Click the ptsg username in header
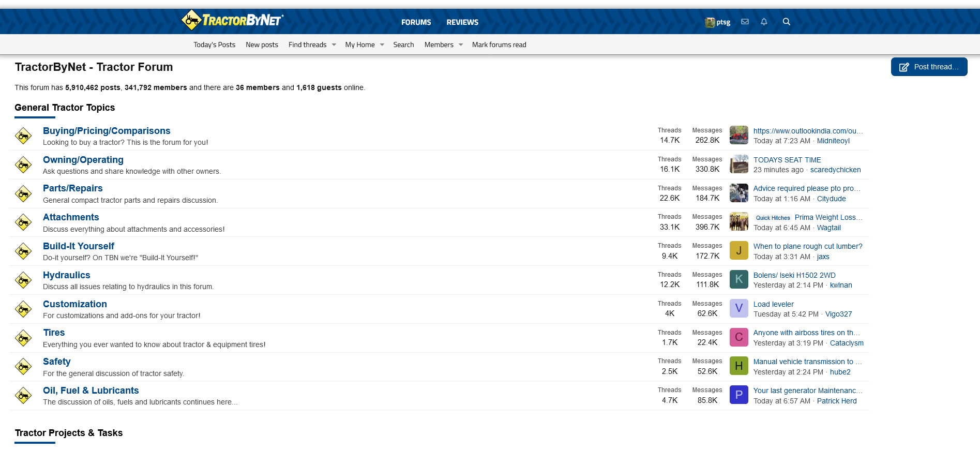Image resolution: width=980 pixels, height=450 pixels. pyautogui.click(x=723, y=22)
